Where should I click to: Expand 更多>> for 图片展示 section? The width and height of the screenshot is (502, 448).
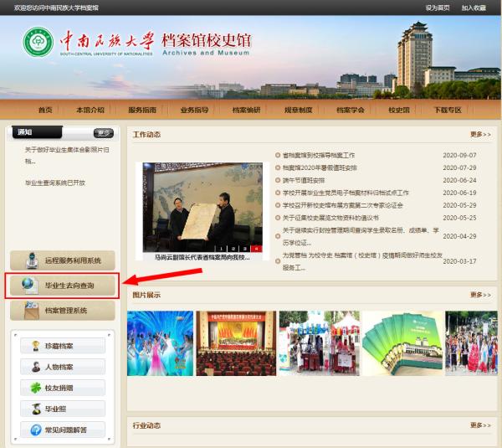[x=480, y=295]
